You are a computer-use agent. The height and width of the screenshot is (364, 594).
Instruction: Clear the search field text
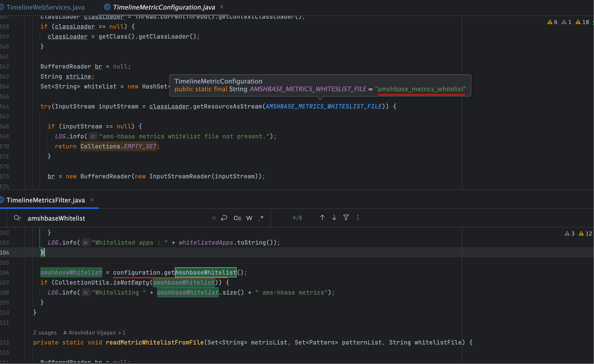coord(214,218)
